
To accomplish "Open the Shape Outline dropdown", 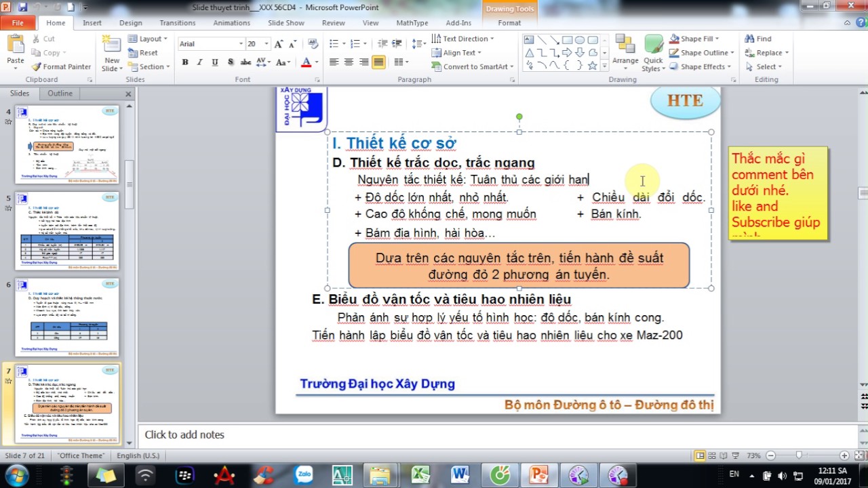I will point(701,52).
